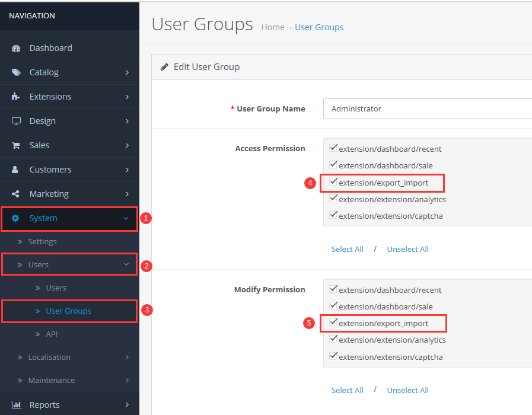Toggle Modify extension/extension/analytics checkbox

333,339
